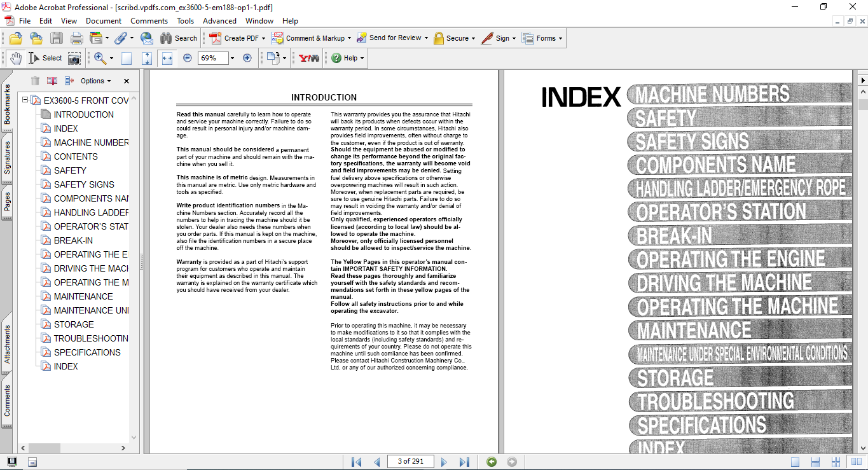Click the Zoom Out minus button

187,58
